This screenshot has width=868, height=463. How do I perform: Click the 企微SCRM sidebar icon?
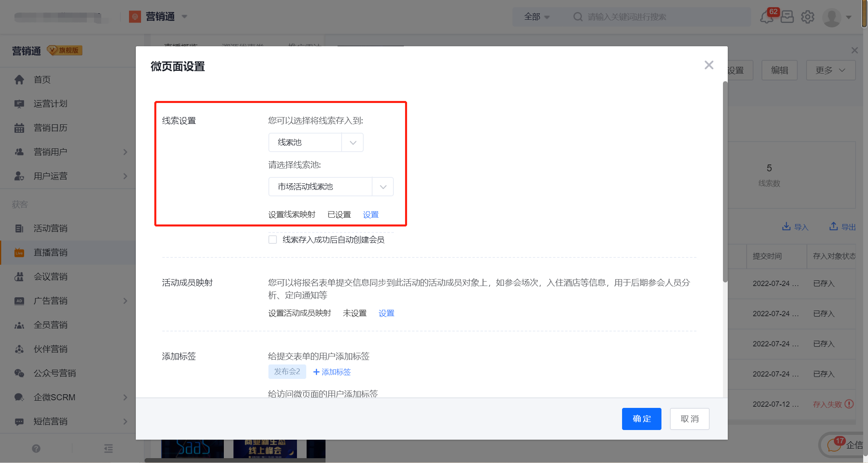(19, 397)
